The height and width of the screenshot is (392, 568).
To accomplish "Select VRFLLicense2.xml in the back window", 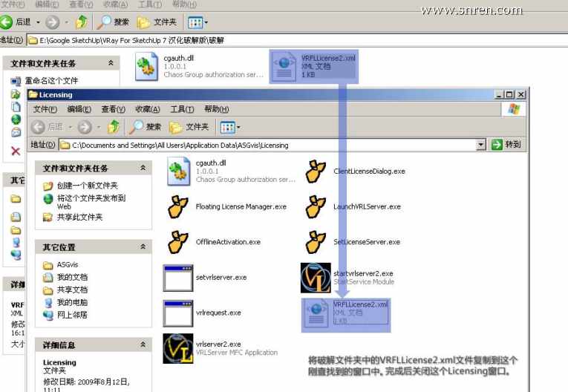I will click(314, 66).
